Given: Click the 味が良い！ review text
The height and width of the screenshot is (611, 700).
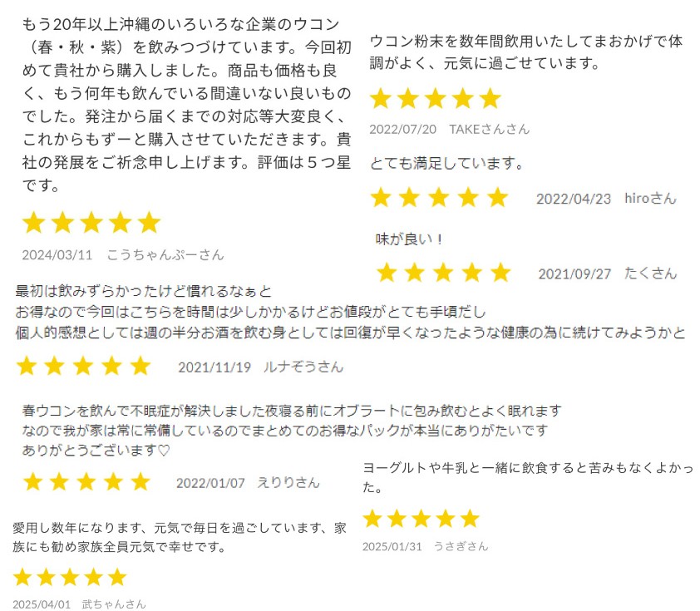Looking at the screenshot, I should click(x=408, y=239).
